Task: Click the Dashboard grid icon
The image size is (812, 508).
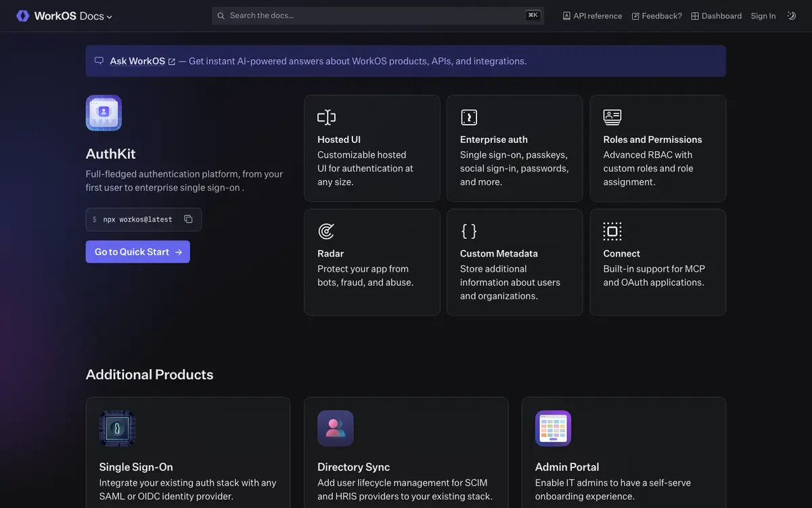Action: (x=695, y=16)
